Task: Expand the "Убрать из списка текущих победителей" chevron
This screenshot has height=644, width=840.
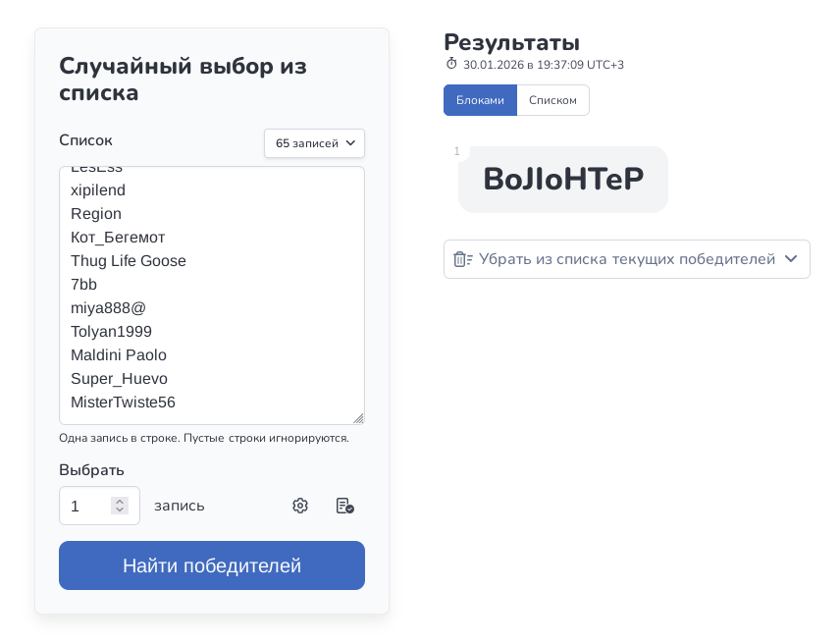Action: pyautogui.click(x=791, y=259)
